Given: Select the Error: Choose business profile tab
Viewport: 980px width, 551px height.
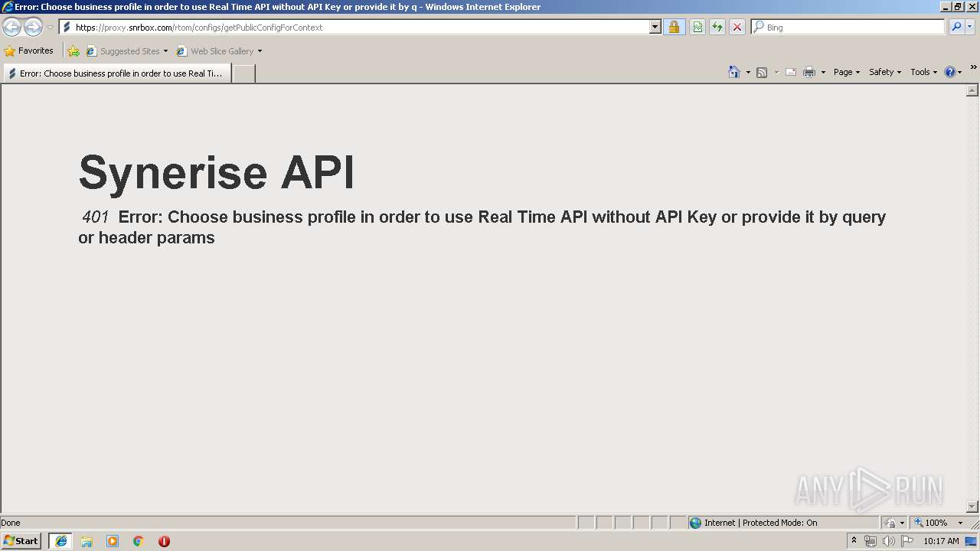Looking at the screenshot, I should 117,73.
